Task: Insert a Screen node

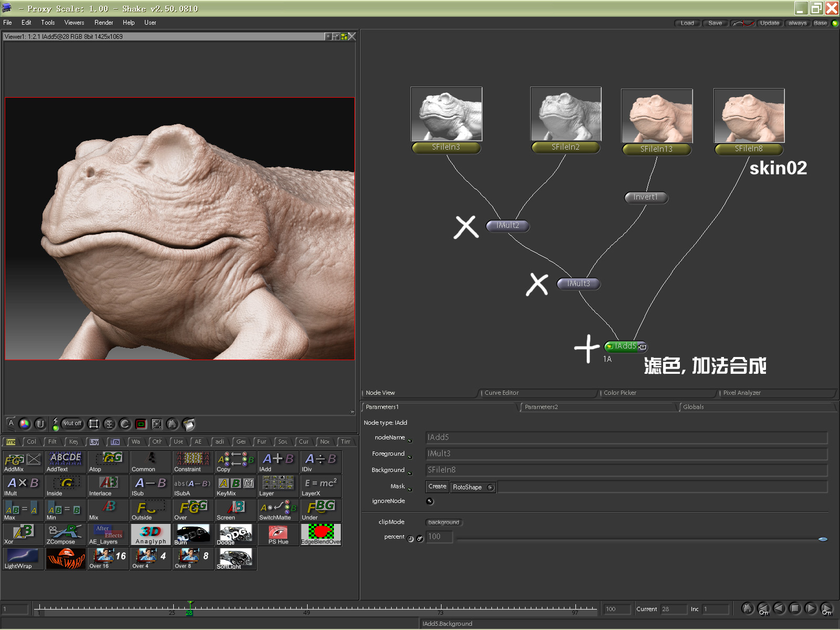Action: click(x=236, y=510)
